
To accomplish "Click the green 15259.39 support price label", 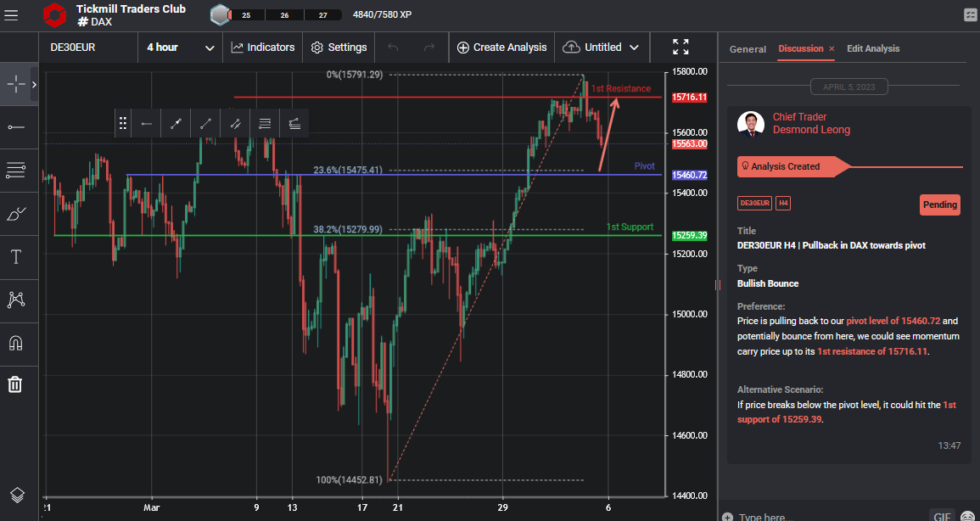I will (689, 236).
